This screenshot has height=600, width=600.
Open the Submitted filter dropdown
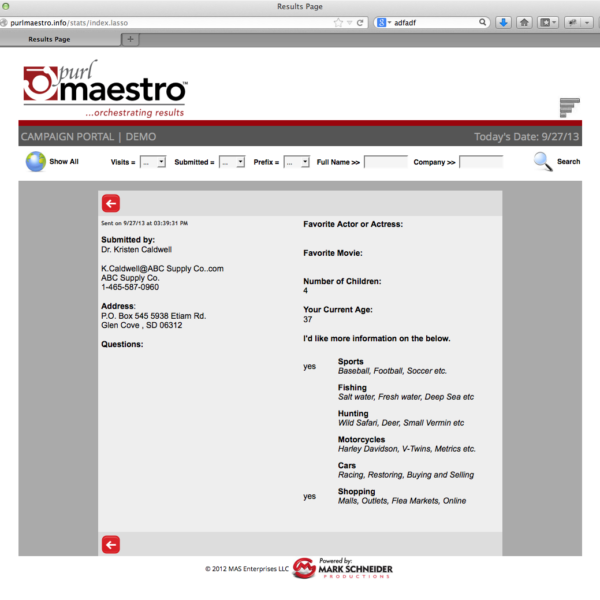click(232, 161)
